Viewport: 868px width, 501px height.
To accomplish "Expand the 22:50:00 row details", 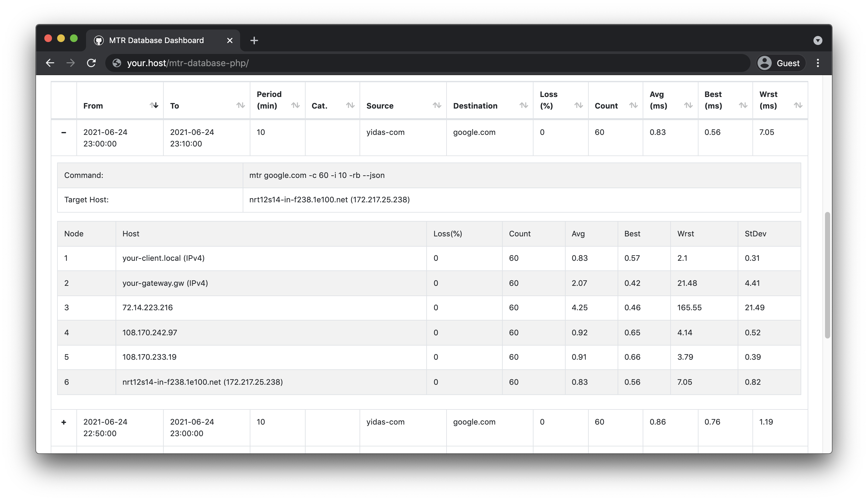I will 64,422.
